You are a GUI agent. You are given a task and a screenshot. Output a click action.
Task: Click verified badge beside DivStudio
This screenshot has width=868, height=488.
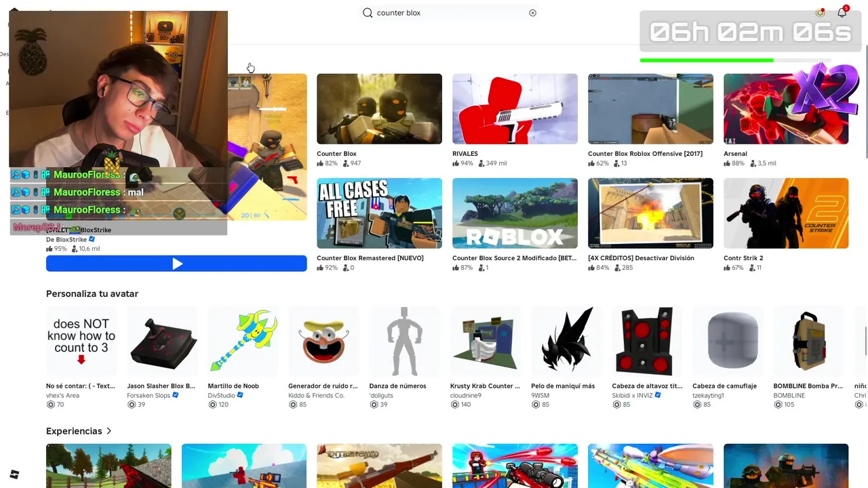coord(240,395)
